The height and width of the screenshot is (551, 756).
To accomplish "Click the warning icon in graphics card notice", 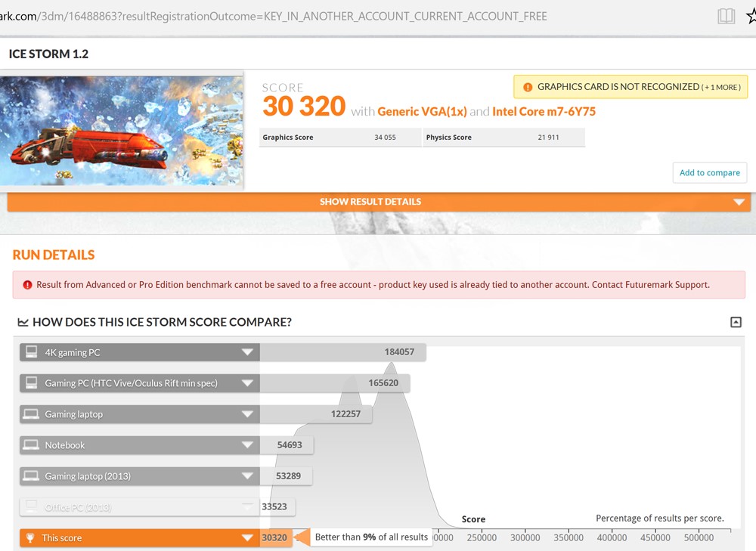I will click(528, 87).
